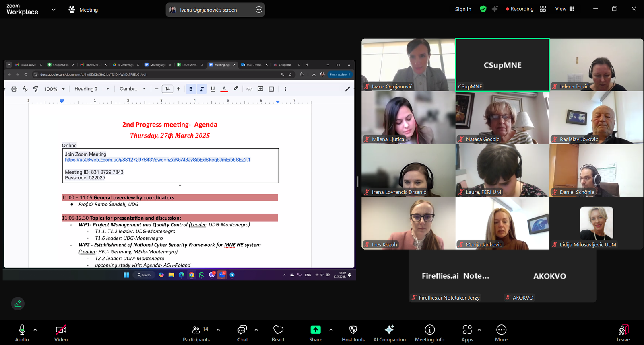Viewport: 644px width, 345px height.
Task: Open Zoom Workplace dropdown chevron
Action: click(54, 10)
